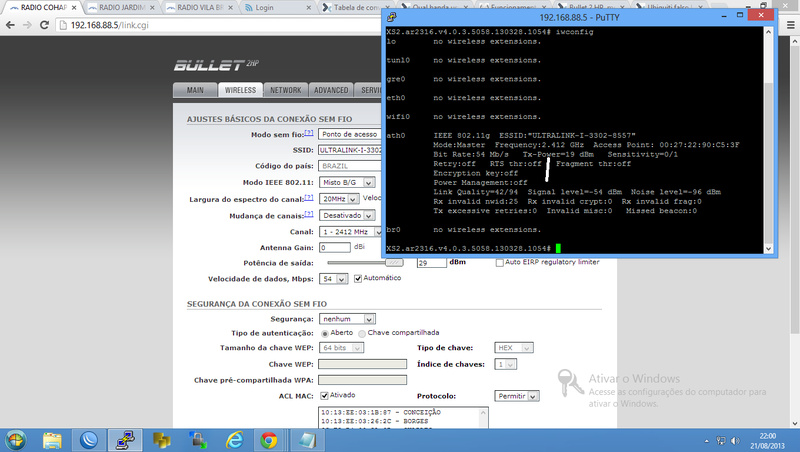Uncheck the ACL MAC Ativado checkbox
This screenshot has width=800, height=452.
pyautogui.click(x=324, y=395)
